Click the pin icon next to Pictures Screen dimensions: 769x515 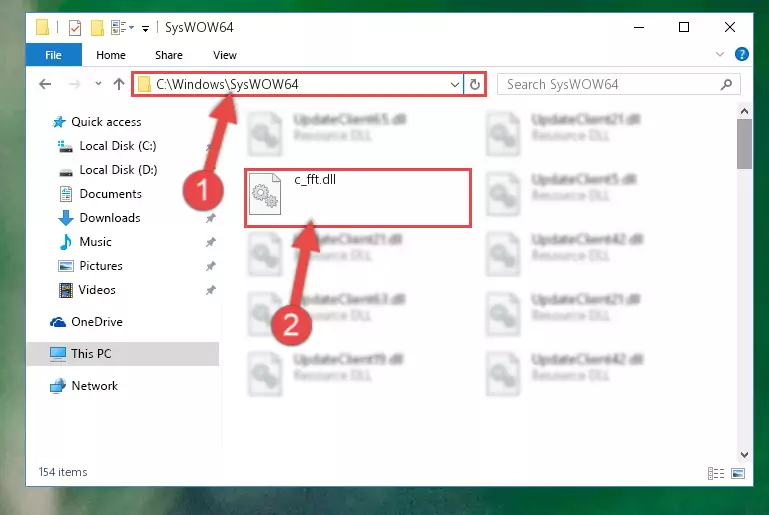point(210,266)
